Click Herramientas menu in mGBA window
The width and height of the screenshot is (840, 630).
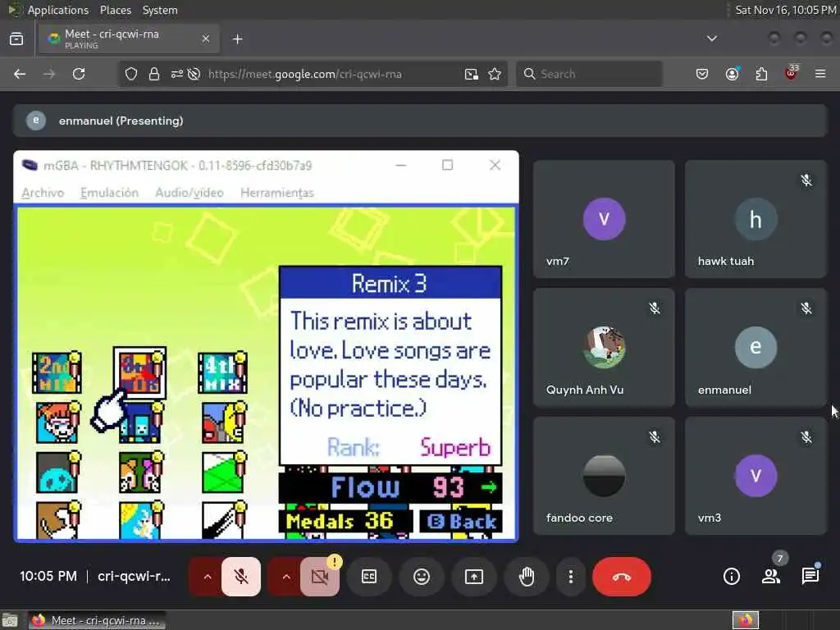click(x=277, y=192)
